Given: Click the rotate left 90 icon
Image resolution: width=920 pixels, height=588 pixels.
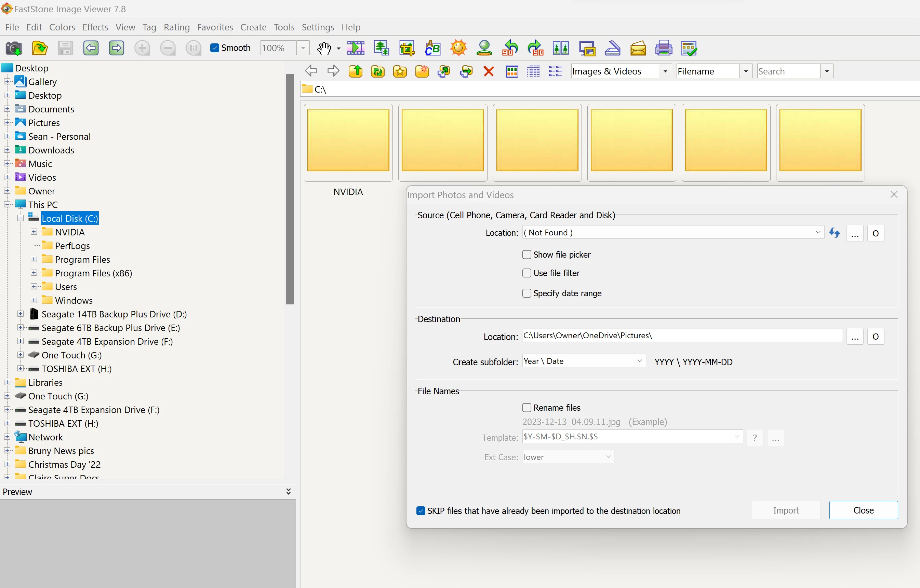Looking at the screenshot, I should click(510, 48).
